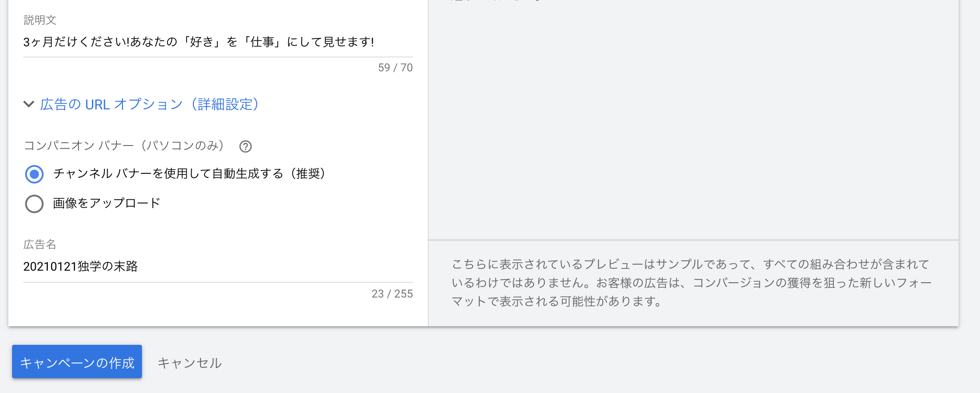The image size is (980, 393).
Task: Click the 59 / 70 character counter
Action: 395,68
